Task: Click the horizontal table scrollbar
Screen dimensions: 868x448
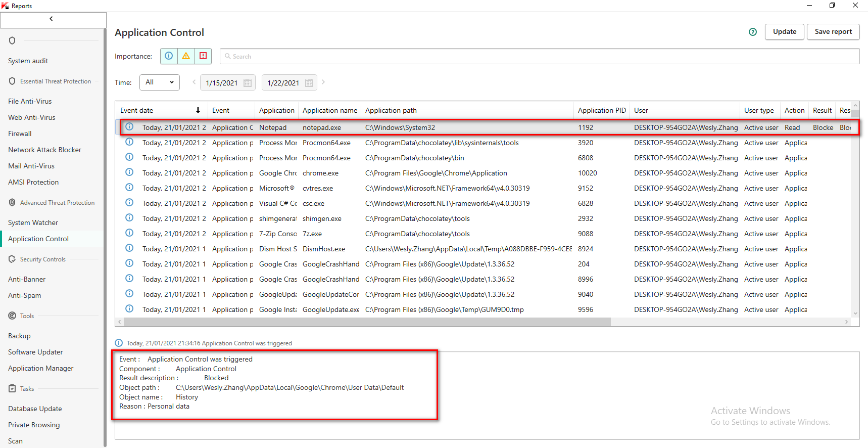Action: (367, 322)
